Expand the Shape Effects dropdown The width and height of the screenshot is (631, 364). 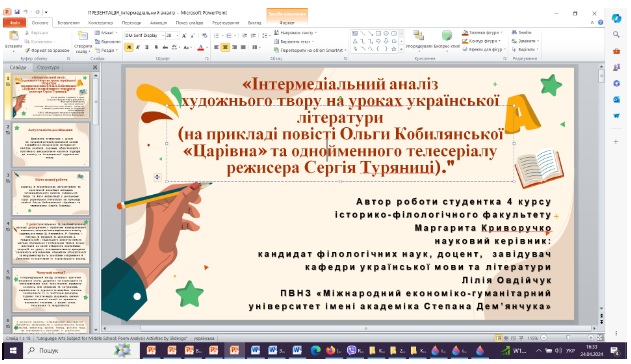click(483, 49)
